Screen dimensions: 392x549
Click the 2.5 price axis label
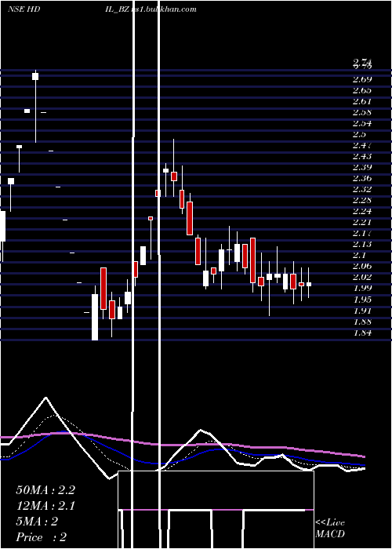[x=360, y=134]
